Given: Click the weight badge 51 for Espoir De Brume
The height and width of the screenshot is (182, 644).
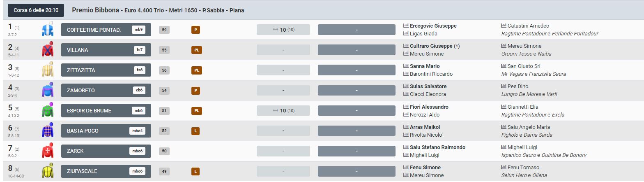Looking at the screenshot, I should tap(164, 110).
